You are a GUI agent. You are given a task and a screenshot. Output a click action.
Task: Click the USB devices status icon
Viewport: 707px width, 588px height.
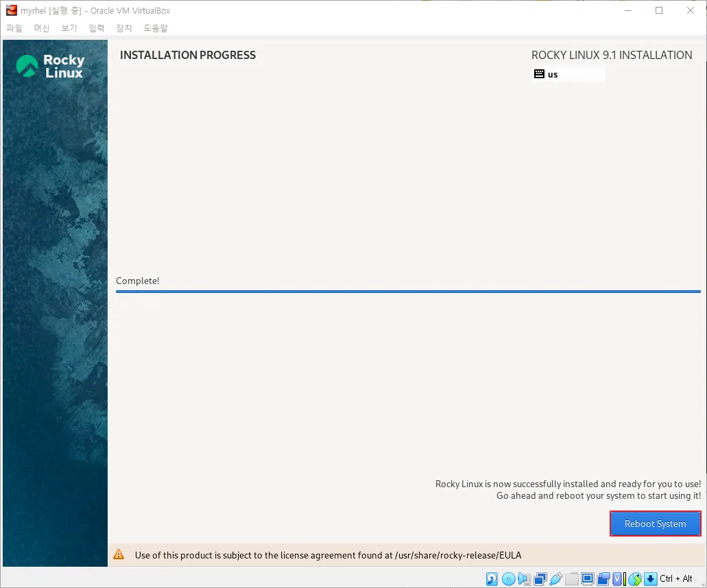pos(556,578)
